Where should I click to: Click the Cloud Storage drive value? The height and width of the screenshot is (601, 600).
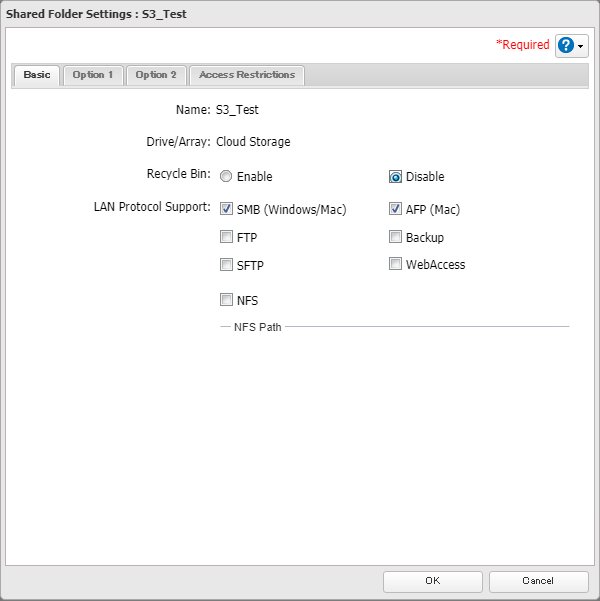pos(253,142)
